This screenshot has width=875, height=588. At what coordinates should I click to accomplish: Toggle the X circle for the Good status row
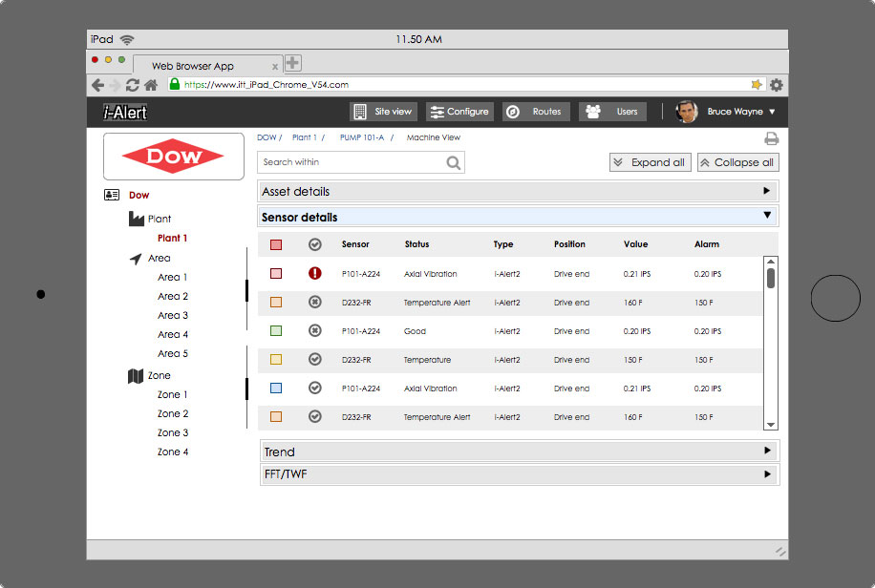pos(315,331)
